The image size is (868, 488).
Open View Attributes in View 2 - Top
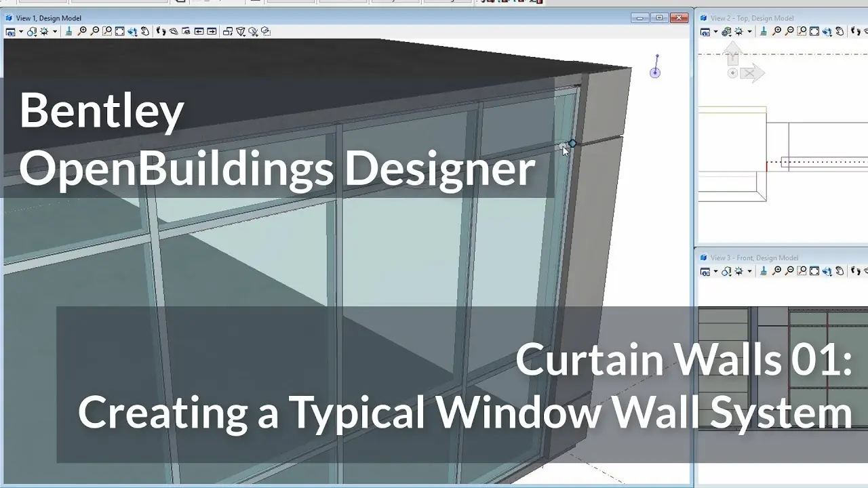tap(705, 31)
